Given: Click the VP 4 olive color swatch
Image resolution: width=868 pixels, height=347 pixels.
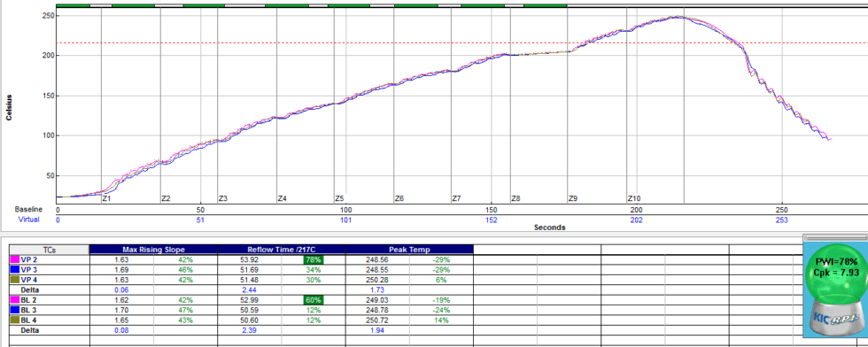Looking at the screenshot, I should click(x=14, y=280).
